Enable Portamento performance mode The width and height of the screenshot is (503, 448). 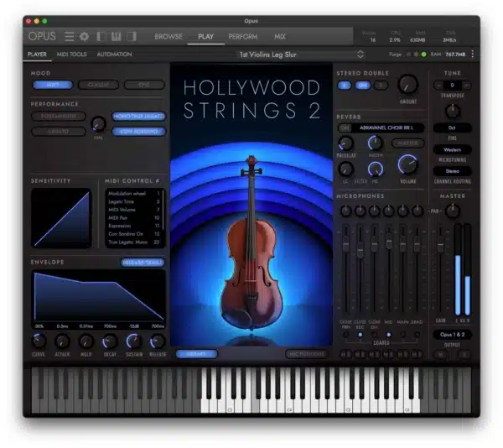click(x=59, y=116)
